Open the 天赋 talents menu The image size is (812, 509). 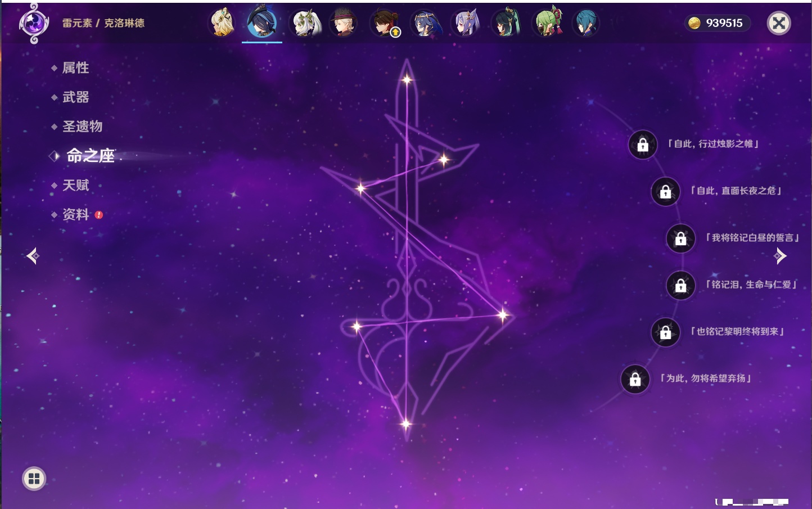[x=75, y=185]
